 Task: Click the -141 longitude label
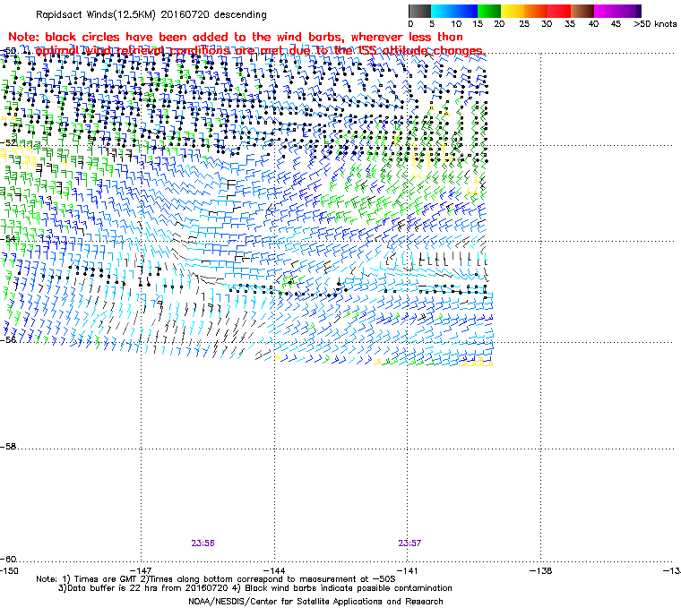coord(407,571)
